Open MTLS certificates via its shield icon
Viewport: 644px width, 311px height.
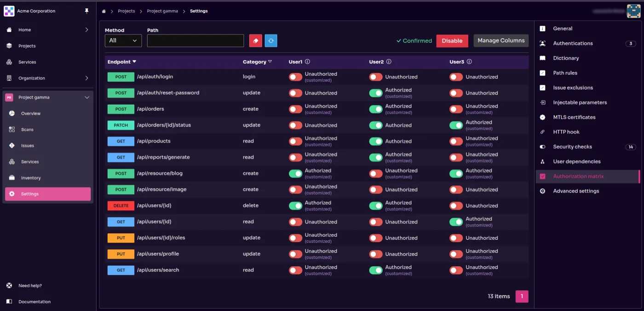click(x=543, y=117)
